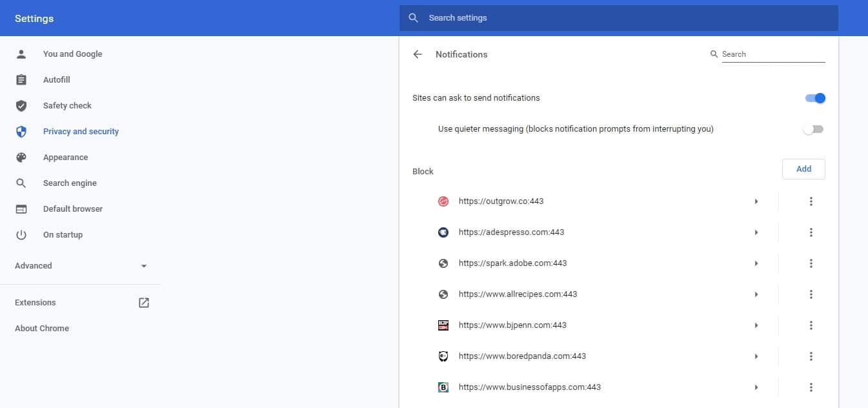The image size is (868, 408).
Task: Enable quieter messaging for notification prompts
Action: 812,128
